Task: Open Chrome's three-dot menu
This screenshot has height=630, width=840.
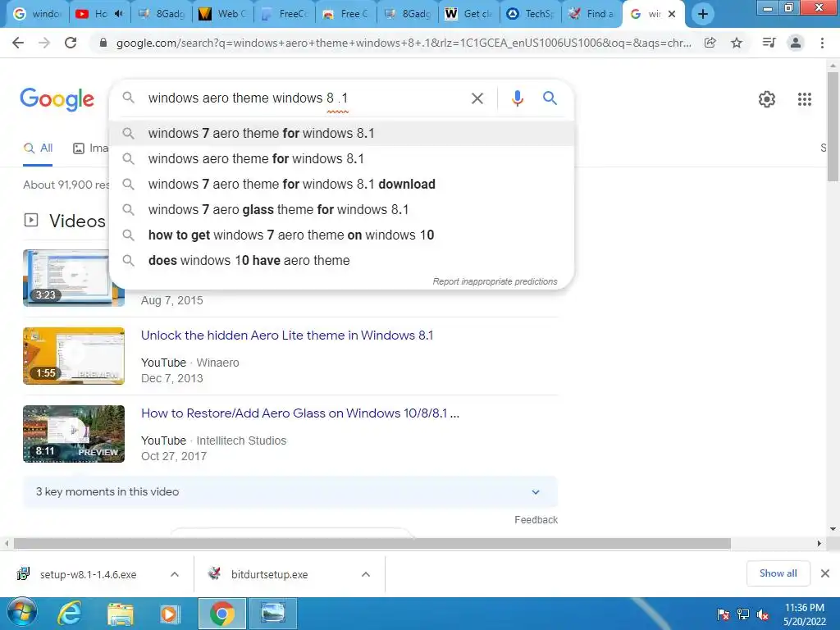Action: coord(822,43)
